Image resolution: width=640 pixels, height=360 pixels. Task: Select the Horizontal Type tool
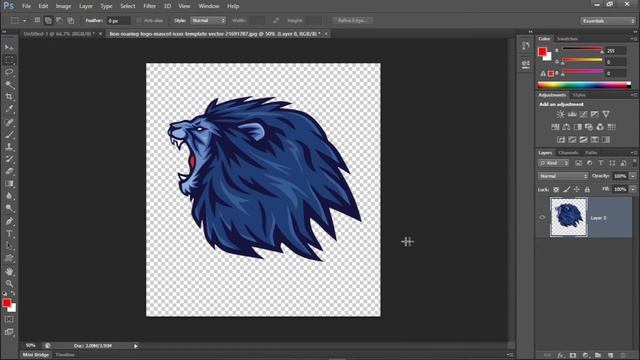click(9, 233)
